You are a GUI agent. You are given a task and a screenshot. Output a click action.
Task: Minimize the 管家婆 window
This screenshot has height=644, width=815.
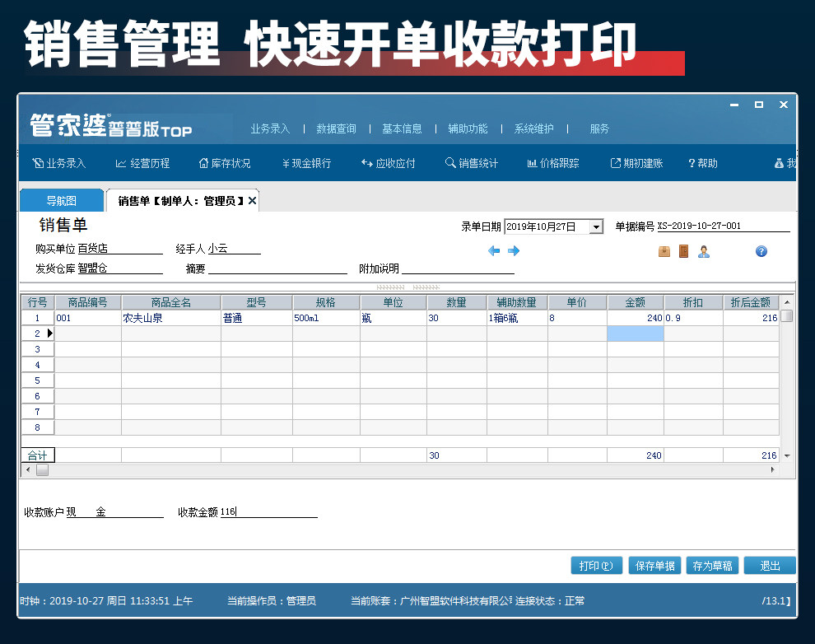[x=734, y=105]
